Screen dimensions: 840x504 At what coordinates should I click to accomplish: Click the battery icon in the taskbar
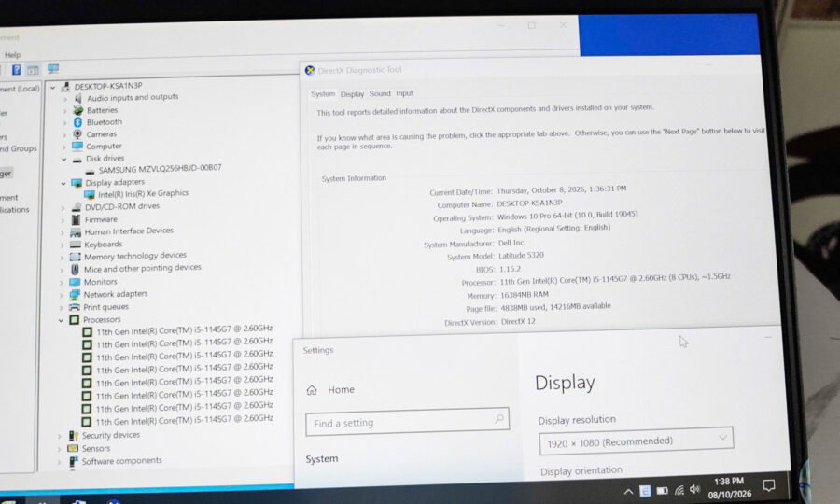click(663, 491)
